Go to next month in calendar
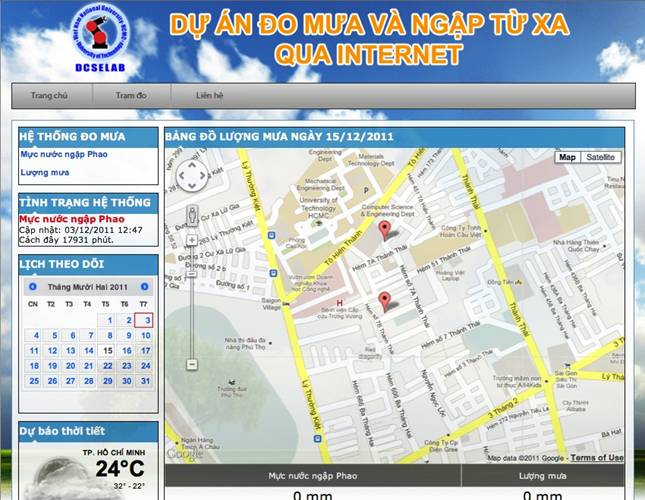Viewport: 645px width, 500px height. [145, 287]
